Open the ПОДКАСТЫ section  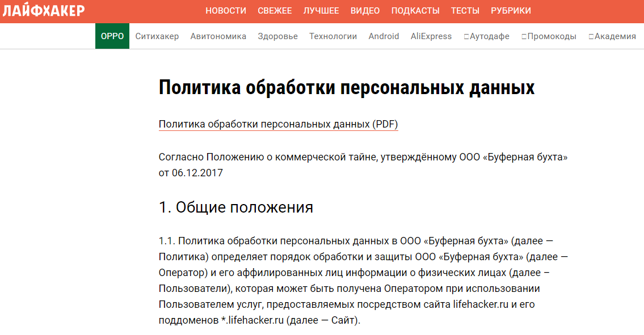[415, 10]
